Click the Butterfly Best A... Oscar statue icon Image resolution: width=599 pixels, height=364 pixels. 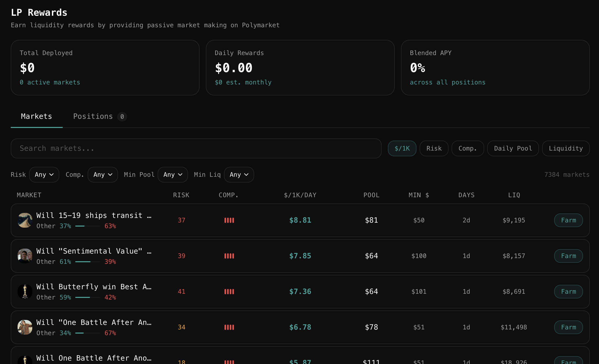[x=25, y=292]
